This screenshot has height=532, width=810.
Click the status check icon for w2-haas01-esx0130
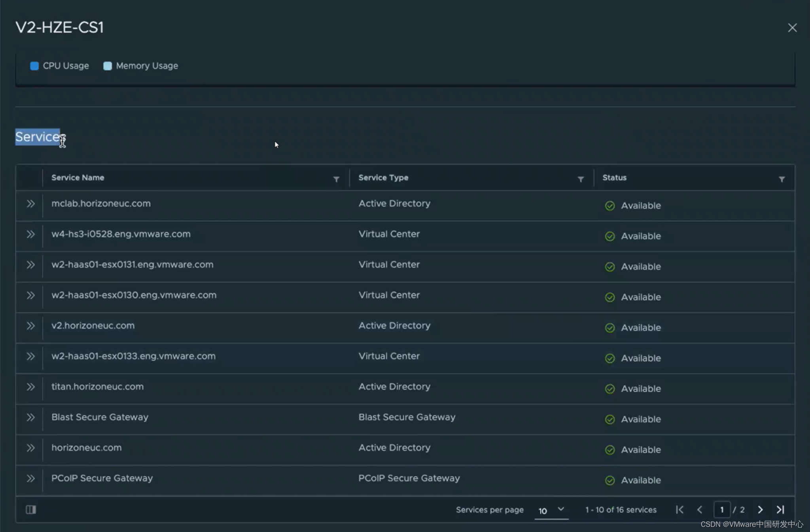point(610,297)
